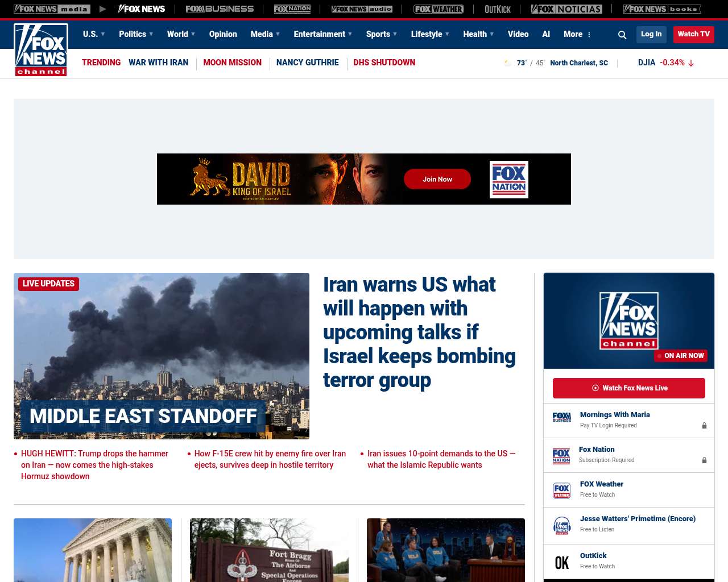728x582 pixels.
Task: Visit Fox Weather logo in top bar
Action: (439, 9)
